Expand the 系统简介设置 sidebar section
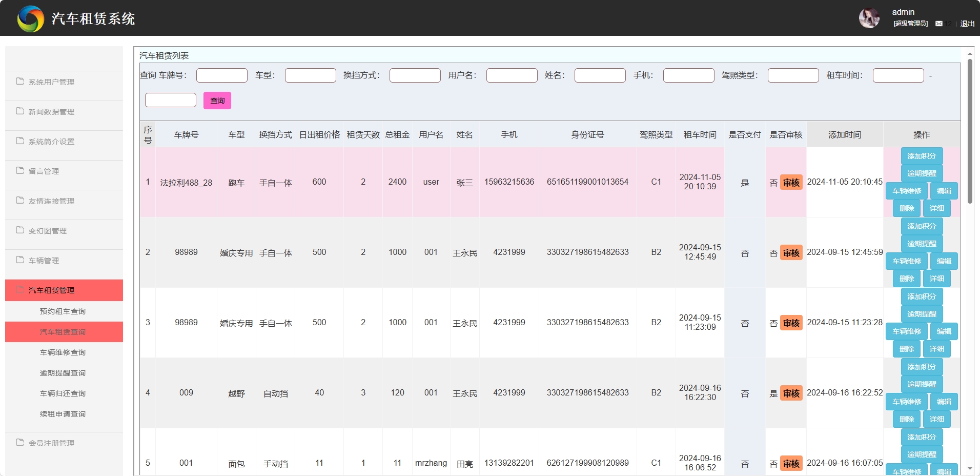The height and width of the screenshot is (476, 980). click(51, 142)
